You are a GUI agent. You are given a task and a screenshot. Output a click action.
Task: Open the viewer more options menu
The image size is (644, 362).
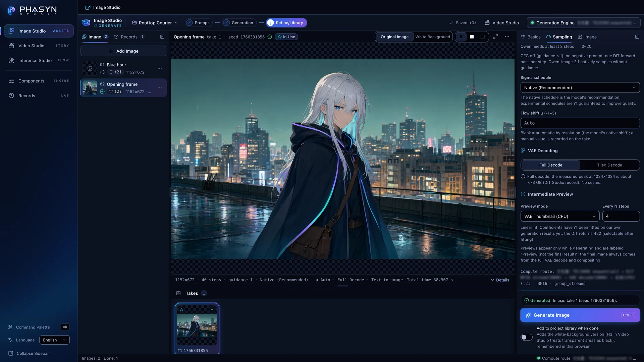[507, 37]
